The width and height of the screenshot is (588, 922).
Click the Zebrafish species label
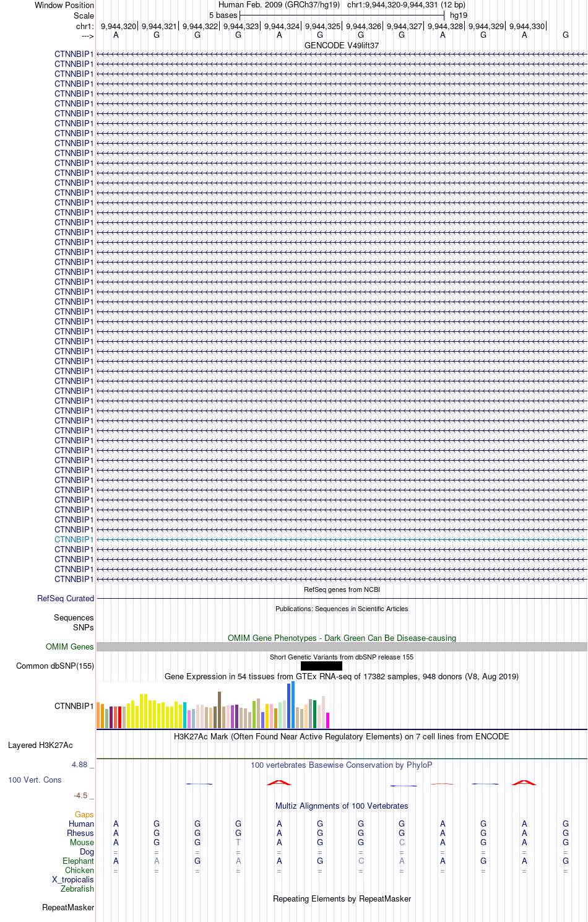(x=77, y=889)
